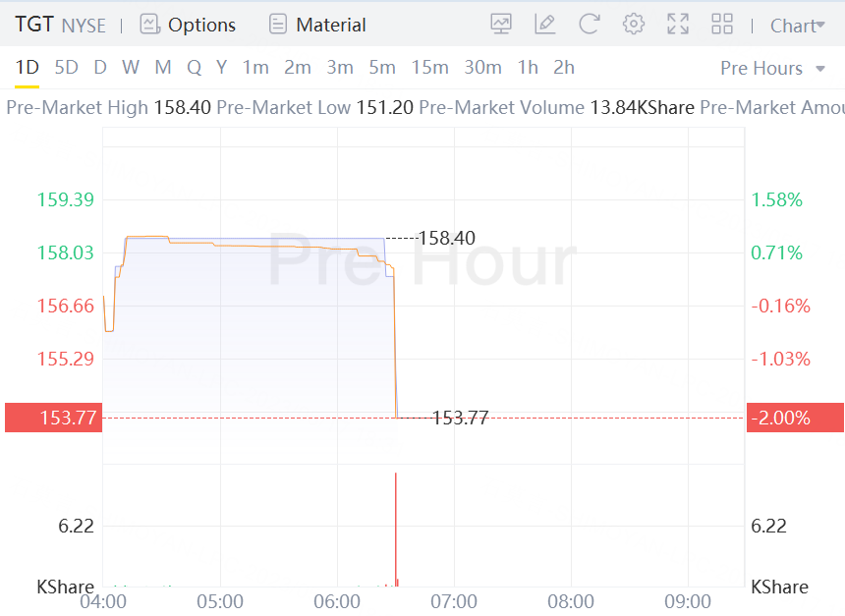The width and height of the screenshot is (845, 616).
Task: Switch to the 5D timeframe tab
Action: click(x=66, y=68)
